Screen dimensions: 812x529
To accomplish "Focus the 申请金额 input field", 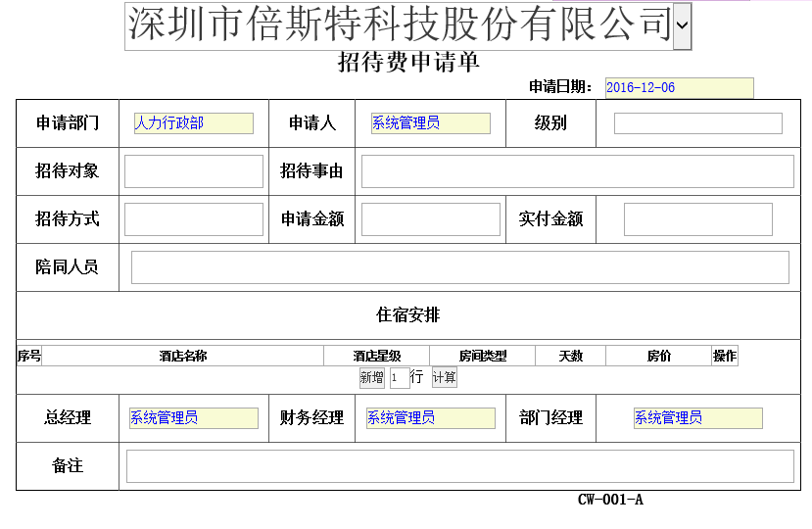I will pos(430,219).
